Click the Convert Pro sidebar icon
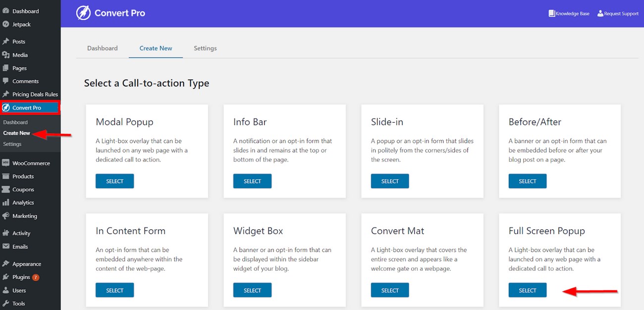 click(x=6, y=107)
